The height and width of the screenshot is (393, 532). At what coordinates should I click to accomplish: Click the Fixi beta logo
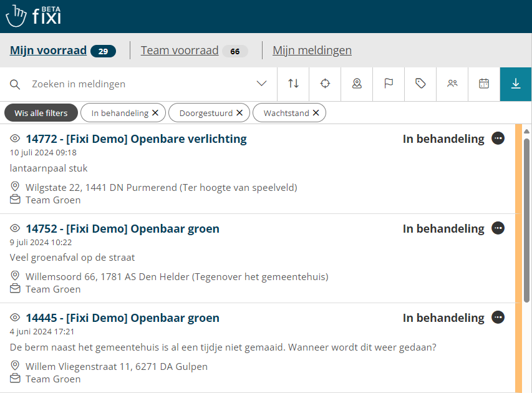coord(33,16)
